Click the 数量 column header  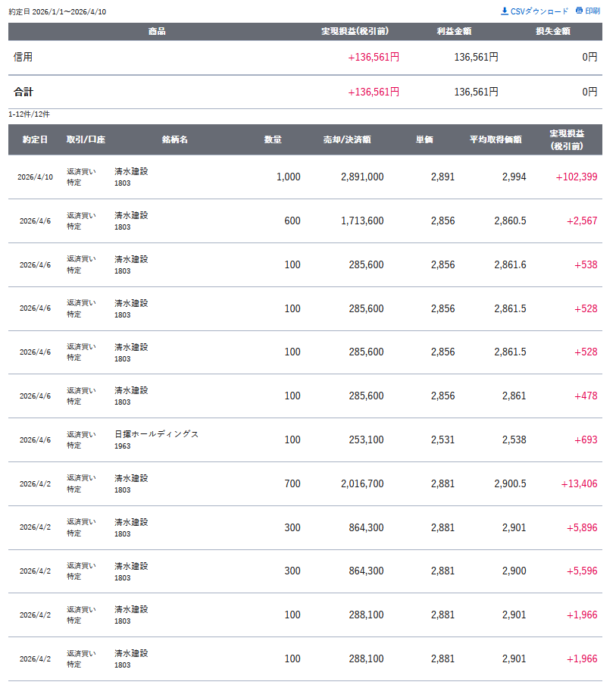(x=273, y=140)
